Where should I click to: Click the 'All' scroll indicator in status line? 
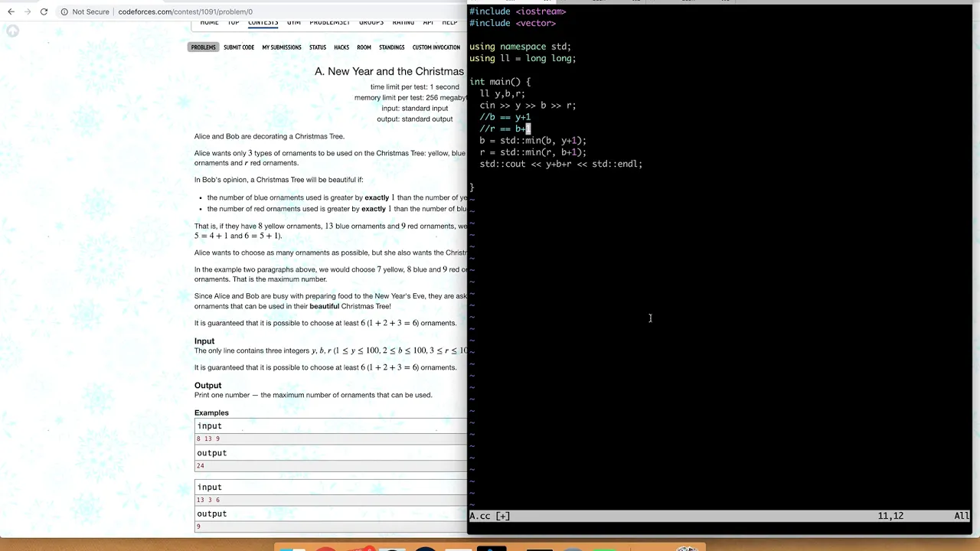point(962,516)
